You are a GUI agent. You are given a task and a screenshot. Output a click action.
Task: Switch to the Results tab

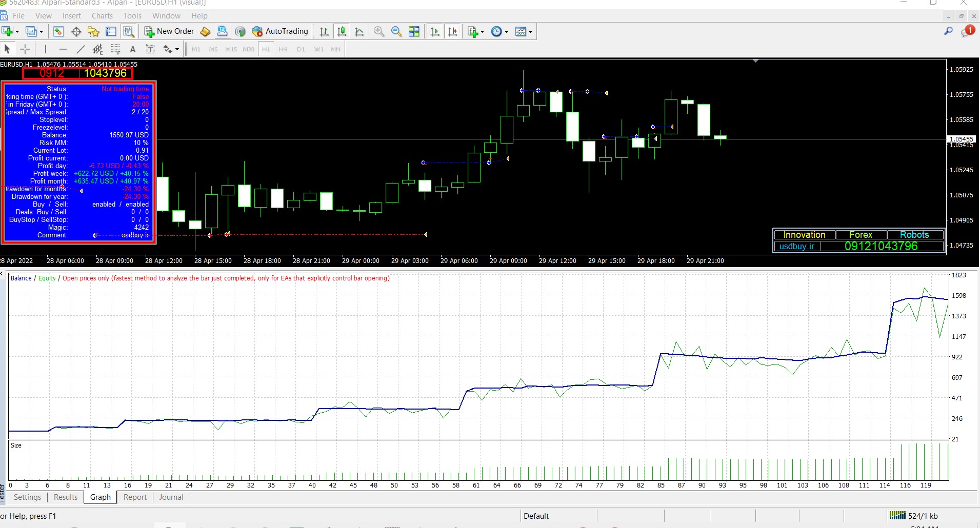pos(66,497)
